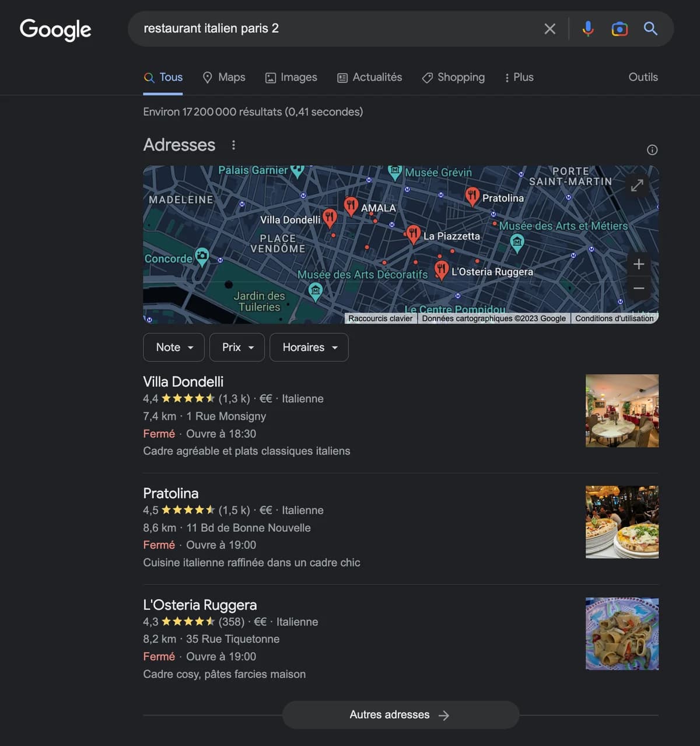Screen dimensions: 700x746
Task: Expand the map to full view
Action: tap(637, 185)
